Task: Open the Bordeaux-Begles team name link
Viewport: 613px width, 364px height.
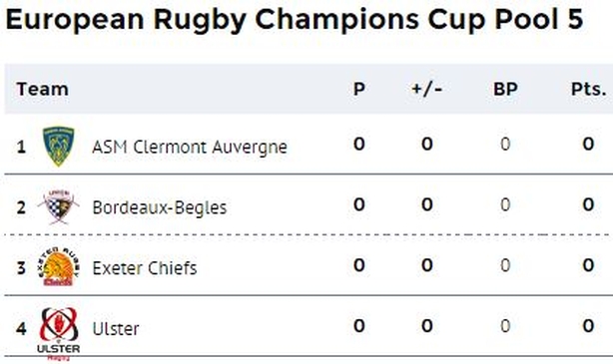Action: pos(160,207)
